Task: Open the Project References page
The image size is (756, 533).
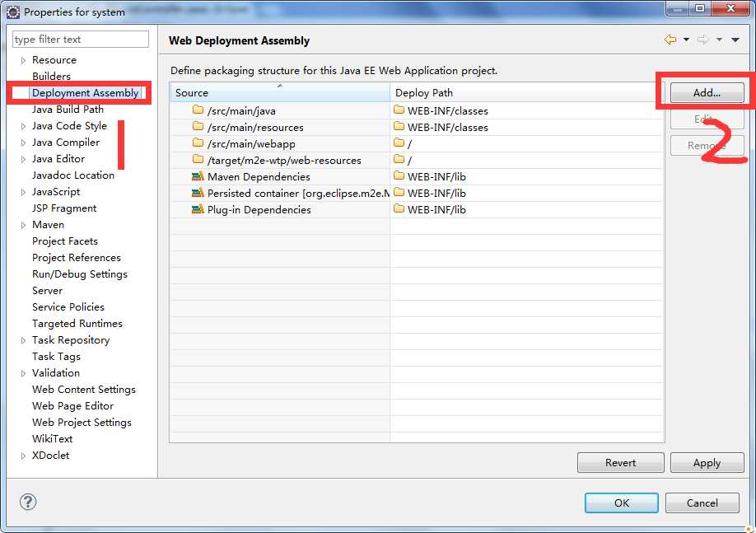Action: point(77,258)
